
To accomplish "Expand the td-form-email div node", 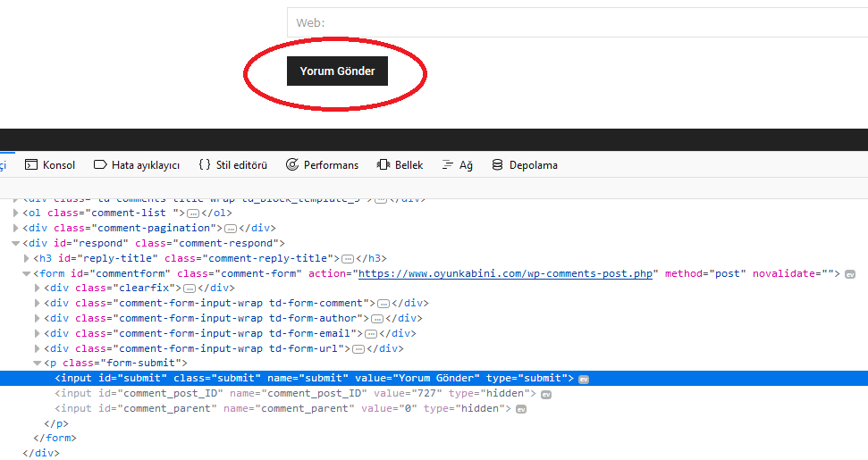I will click(37, 333).
